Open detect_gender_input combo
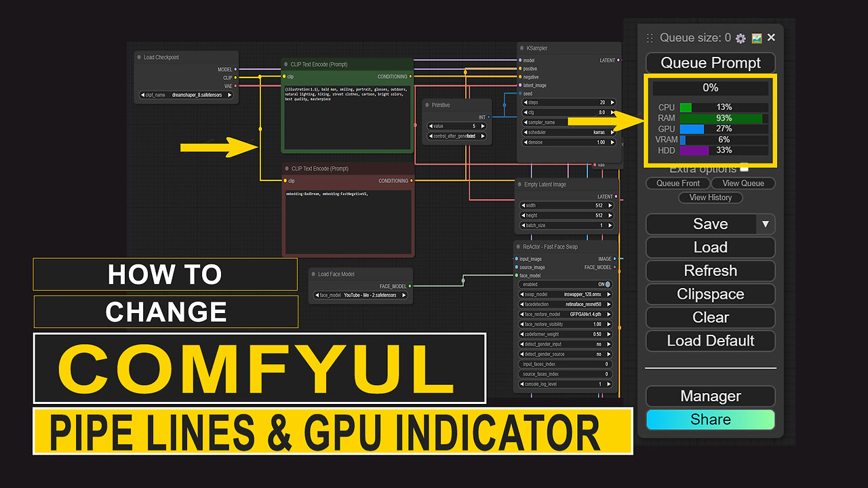868x488 pixels. tap(566, 344)
